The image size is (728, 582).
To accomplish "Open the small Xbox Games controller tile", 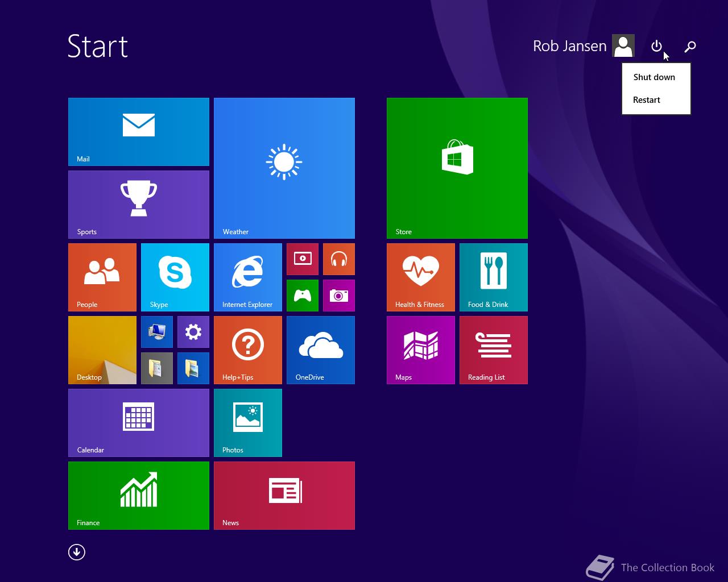I will 303,296.
